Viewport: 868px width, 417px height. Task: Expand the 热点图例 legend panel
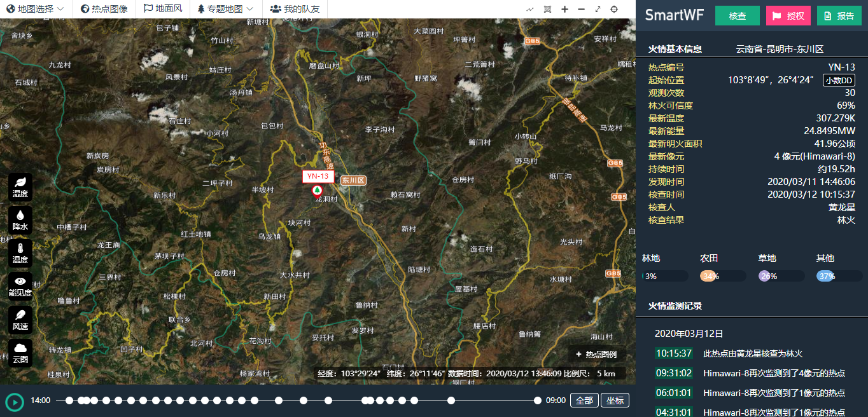click(x=596, y=354)
